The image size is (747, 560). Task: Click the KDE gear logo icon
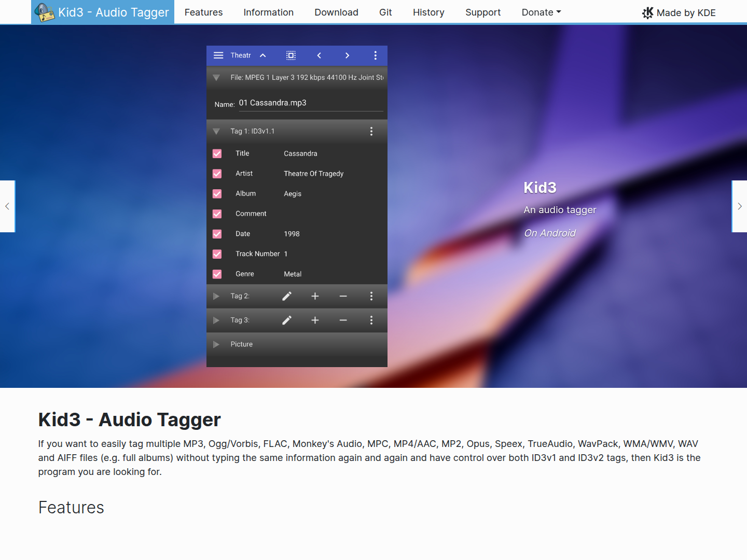coord(647,13)
